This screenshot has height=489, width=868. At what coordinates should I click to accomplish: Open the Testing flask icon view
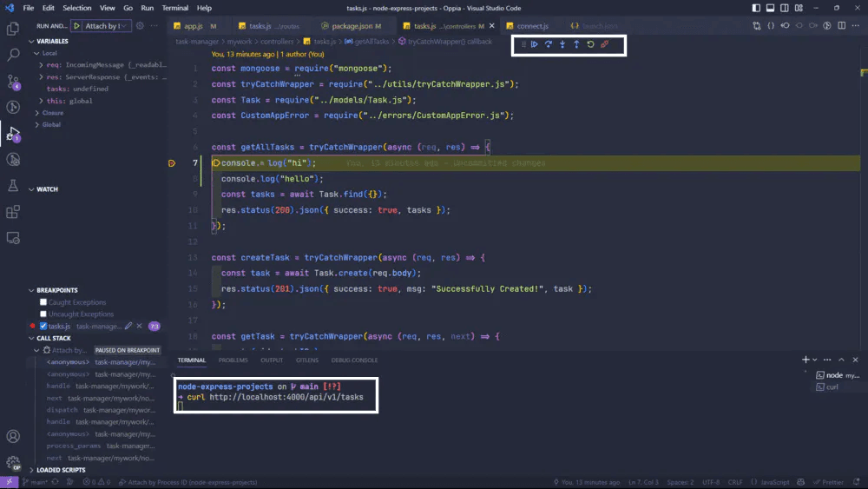pos(13,186)
